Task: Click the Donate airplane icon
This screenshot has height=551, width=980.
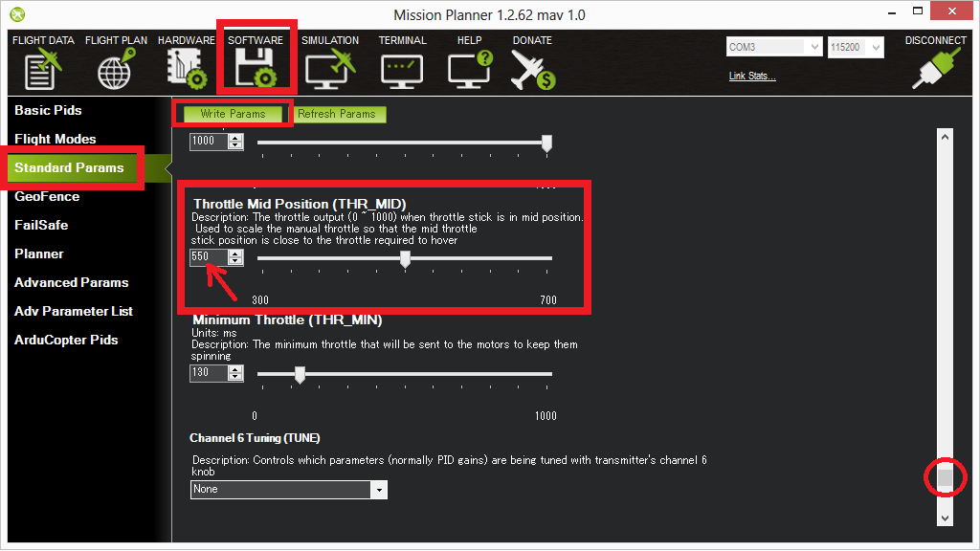Action: (532, 69)
